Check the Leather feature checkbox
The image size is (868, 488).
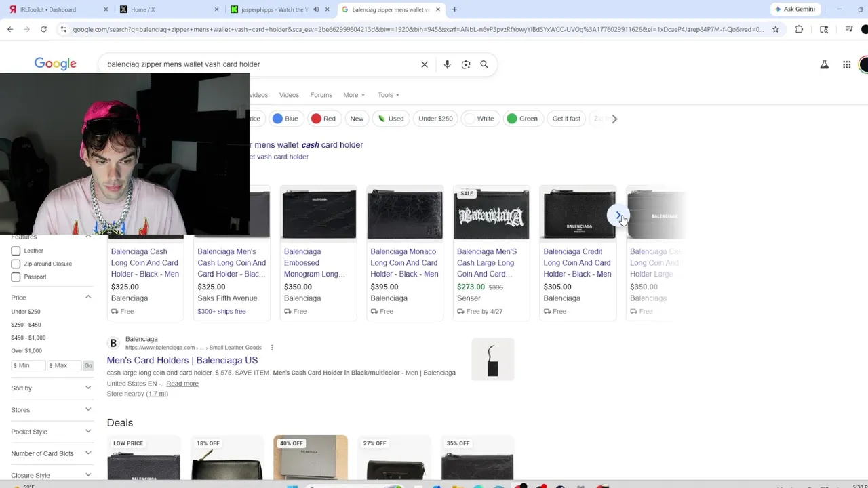point(16,251)
